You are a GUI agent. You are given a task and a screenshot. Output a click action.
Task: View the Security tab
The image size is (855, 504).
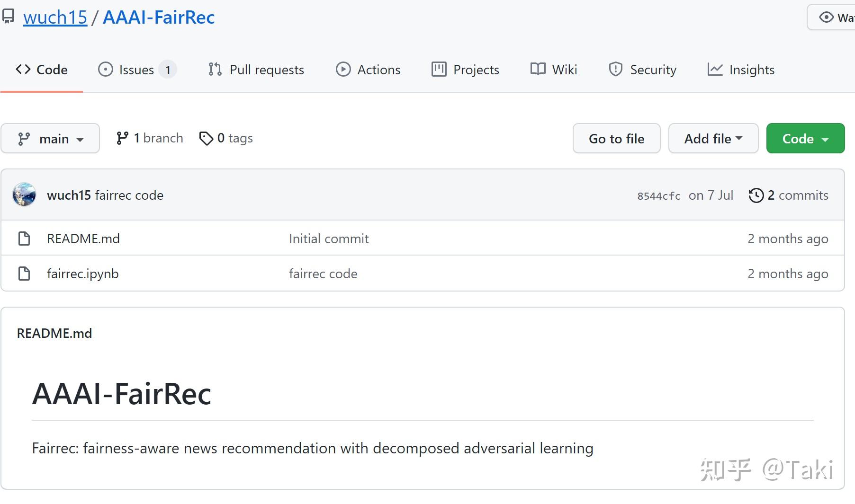642,70
